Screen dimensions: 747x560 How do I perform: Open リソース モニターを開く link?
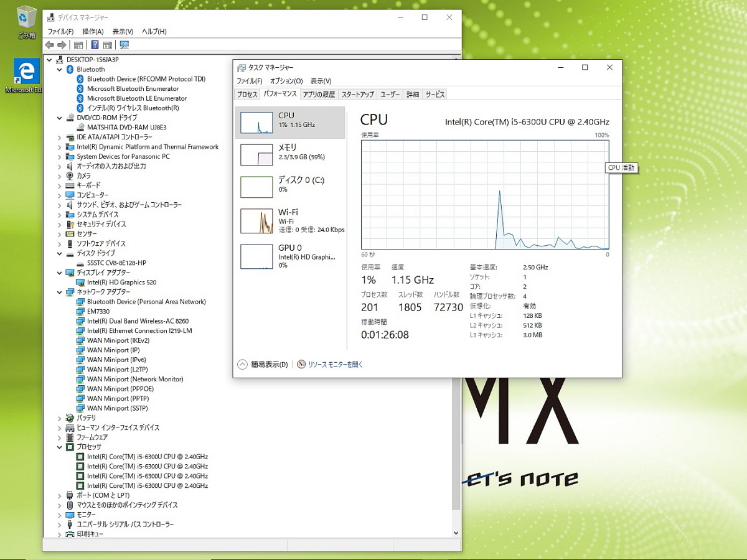click(330, 365)
